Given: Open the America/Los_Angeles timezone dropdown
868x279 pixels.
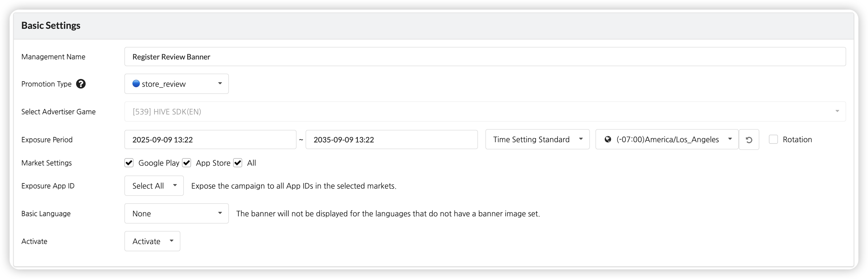Looking at the screenshot, I should tap(667, 139).
